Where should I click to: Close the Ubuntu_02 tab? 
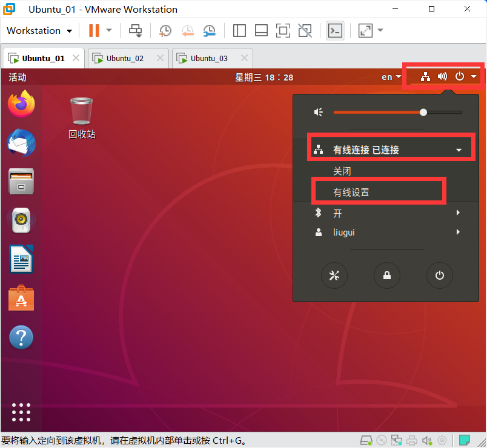(x=160, y=58)
